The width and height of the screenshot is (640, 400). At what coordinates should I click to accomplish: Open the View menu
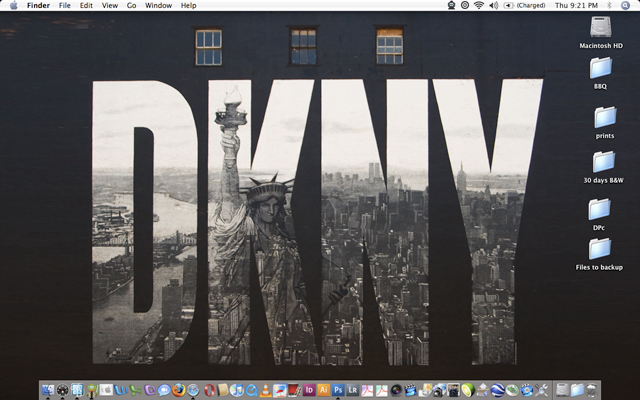pos(109,5)
